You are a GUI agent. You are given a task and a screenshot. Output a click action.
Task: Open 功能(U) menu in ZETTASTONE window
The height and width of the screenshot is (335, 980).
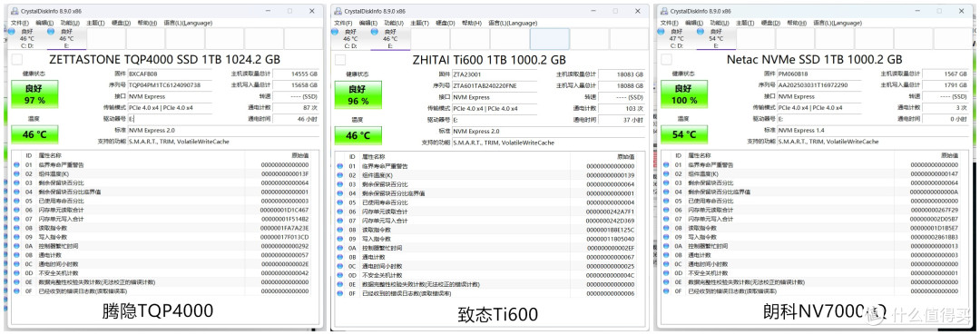click(x=71, y=23)
